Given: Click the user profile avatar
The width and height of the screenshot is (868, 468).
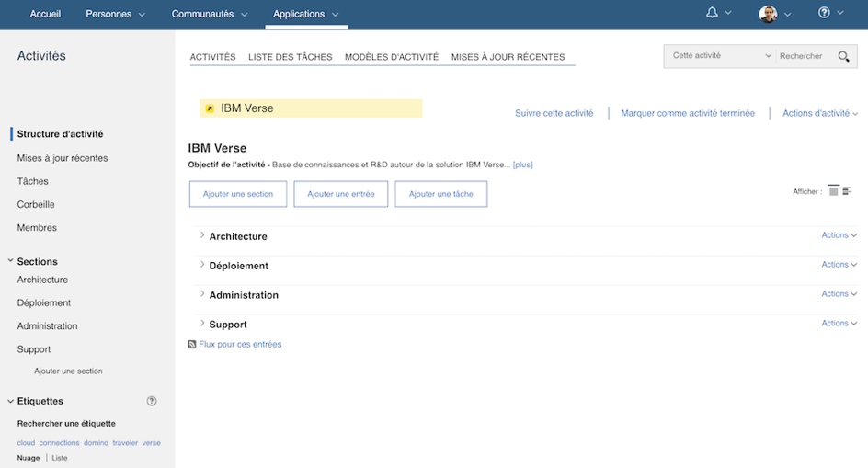Looking at the screenshot, I should click(768, 14).
